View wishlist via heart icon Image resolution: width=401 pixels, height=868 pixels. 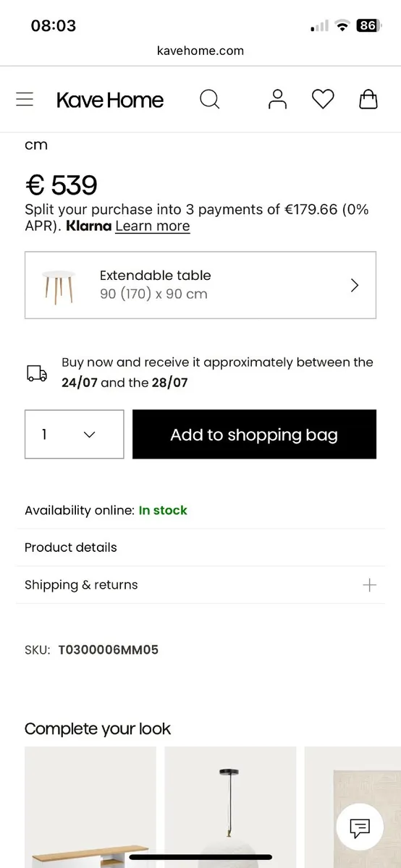(x=323, y=99)
